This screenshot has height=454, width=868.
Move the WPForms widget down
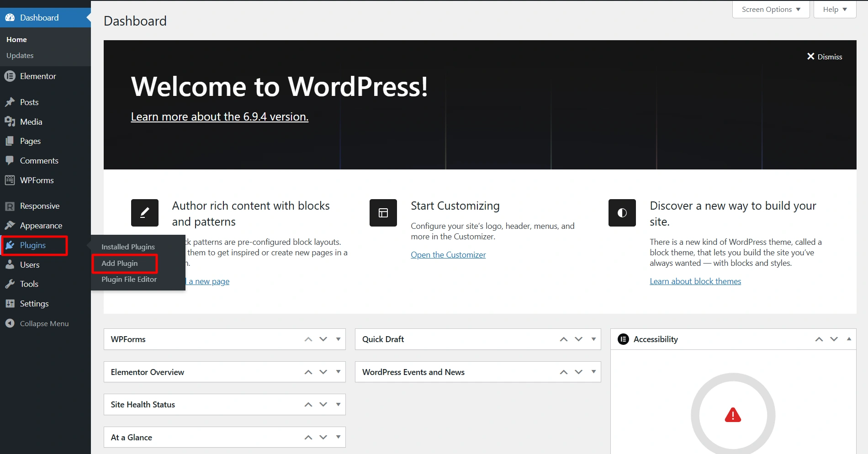pos(323,339)
